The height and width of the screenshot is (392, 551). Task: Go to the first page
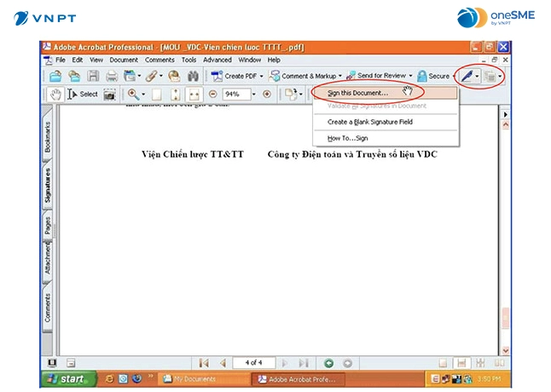coord(204,363)
